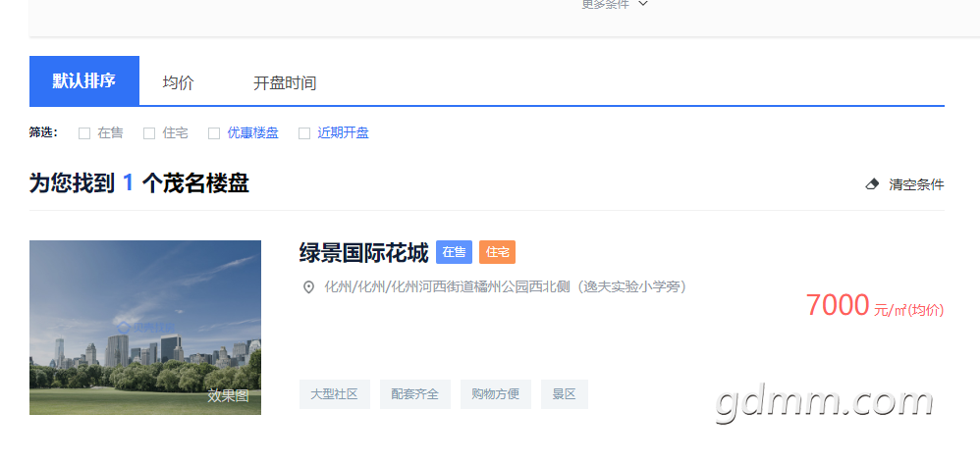The image size is (980, 463).
Task: Open the 绿景国际花城 property thumbnail image
Action: coord(145,328)
